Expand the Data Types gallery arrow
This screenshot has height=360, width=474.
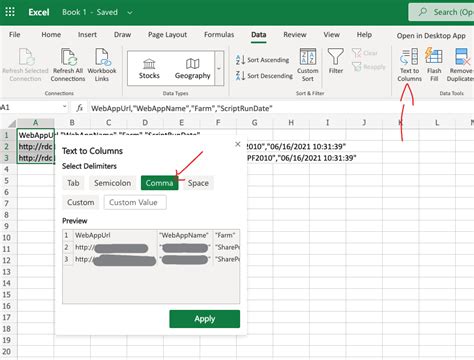(x=219, y=69)
